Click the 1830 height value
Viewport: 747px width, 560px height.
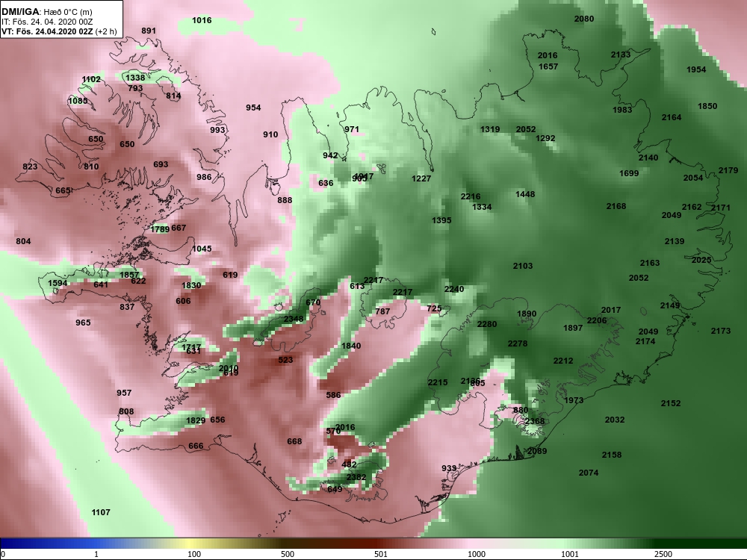[x=191, y=285]
